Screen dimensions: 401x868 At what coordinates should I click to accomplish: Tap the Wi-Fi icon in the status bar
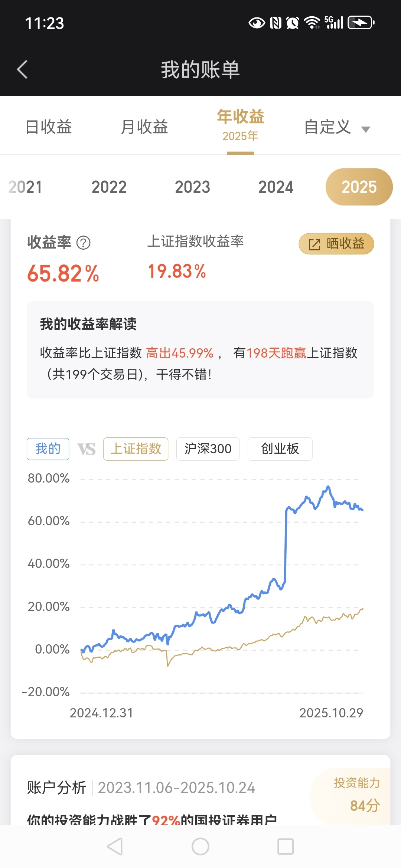point(312,23)
